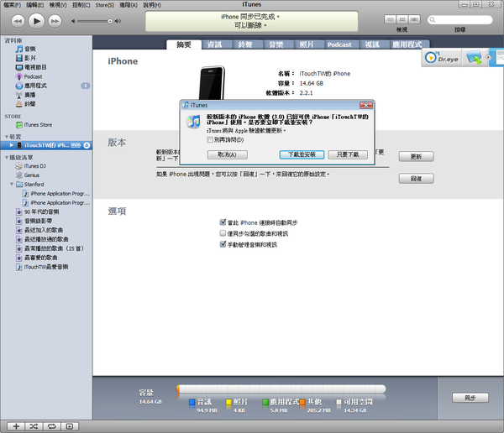Adjust the volume slider knob
Image resolution: width=504 pixels, height=433 pixels.
coord(110,21)
